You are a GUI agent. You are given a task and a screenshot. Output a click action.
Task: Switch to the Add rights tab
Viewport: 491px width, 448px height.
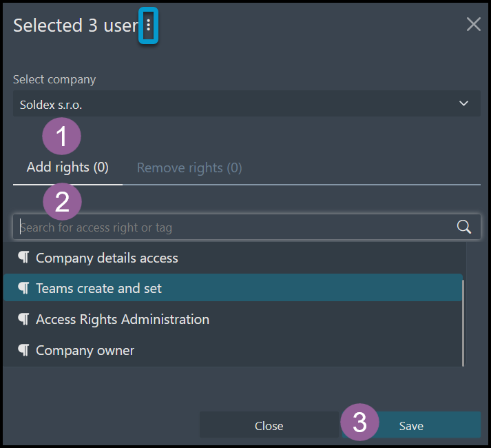(x=67, y=167)
